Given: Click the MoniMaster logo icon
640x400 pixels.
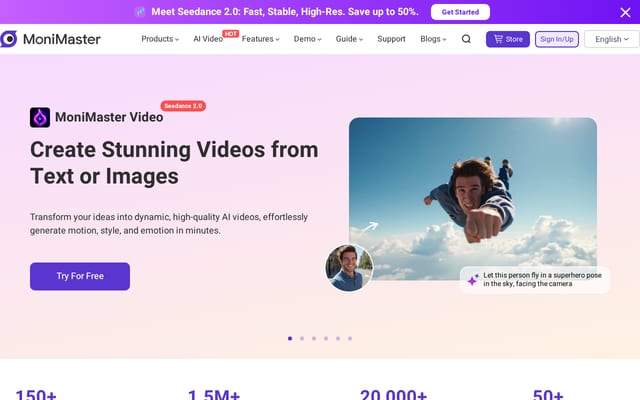Looking at the screenshot, I should (x=9, y=39).
